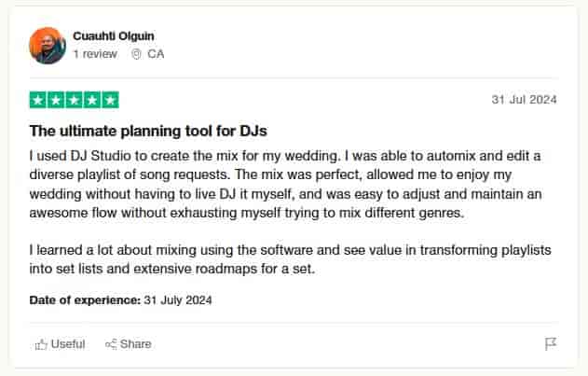
Task: Click the first green star in the rating
Action: [38, 100]
